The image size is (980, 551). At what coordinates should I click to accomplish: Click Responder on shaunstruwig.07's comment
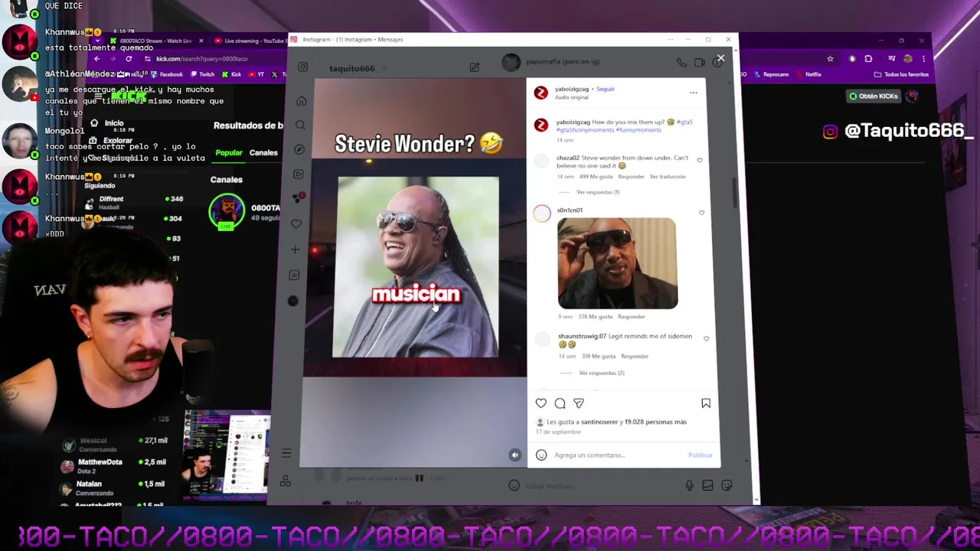point(635,356)
